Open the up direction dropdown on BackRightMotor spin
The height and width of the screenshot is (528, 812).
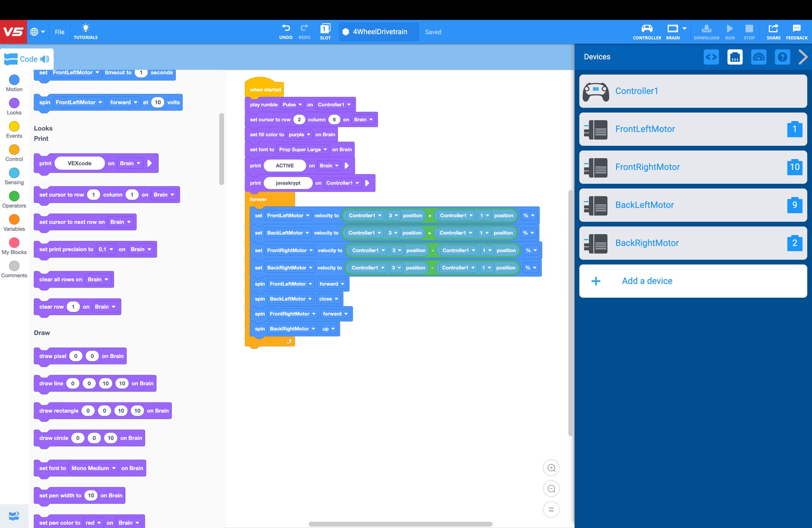click(x=329, y=329)
